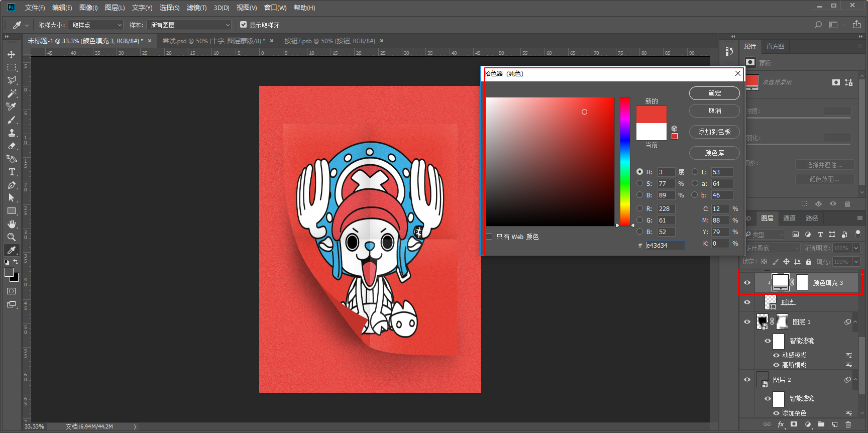Image resolution: width=868 pixels, height=433 pixels.
Task: Open the Layers panel flyout menu
Action: pos(860,218)
